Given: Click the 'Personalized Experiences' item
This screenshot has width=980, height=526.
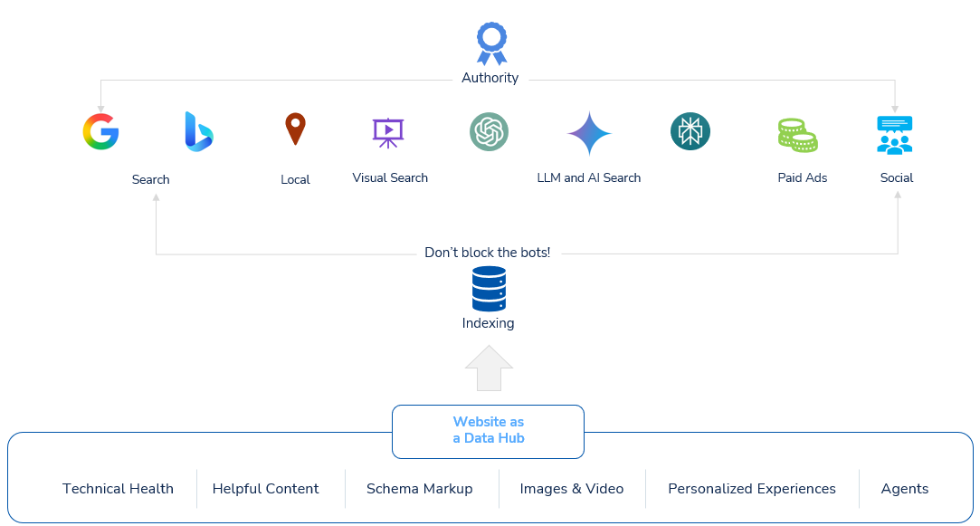Looking at the screenshot, I should [x=752, y=489].
